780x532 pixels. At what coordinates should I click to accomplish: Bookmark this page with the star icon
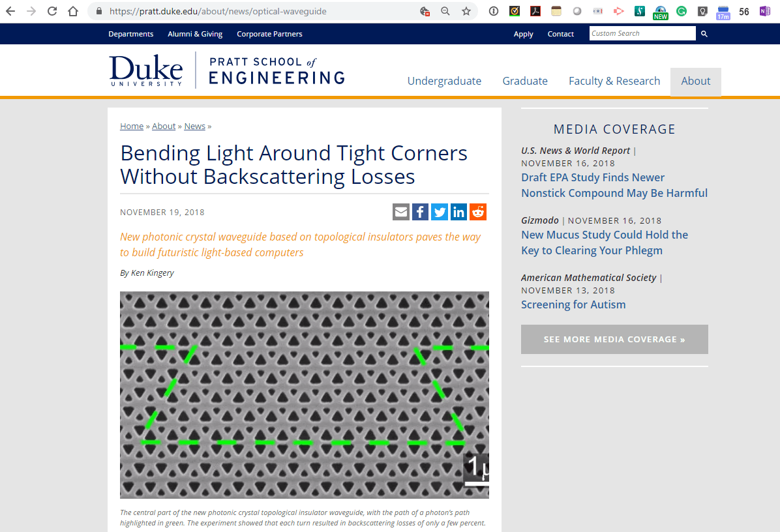(466, 11)
